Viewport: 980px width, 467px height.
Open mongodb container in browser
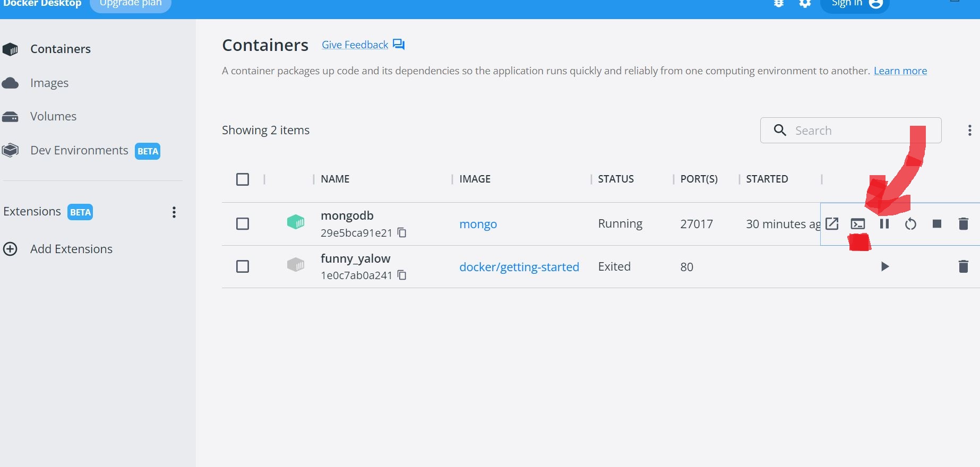click(x=832, y=224)
